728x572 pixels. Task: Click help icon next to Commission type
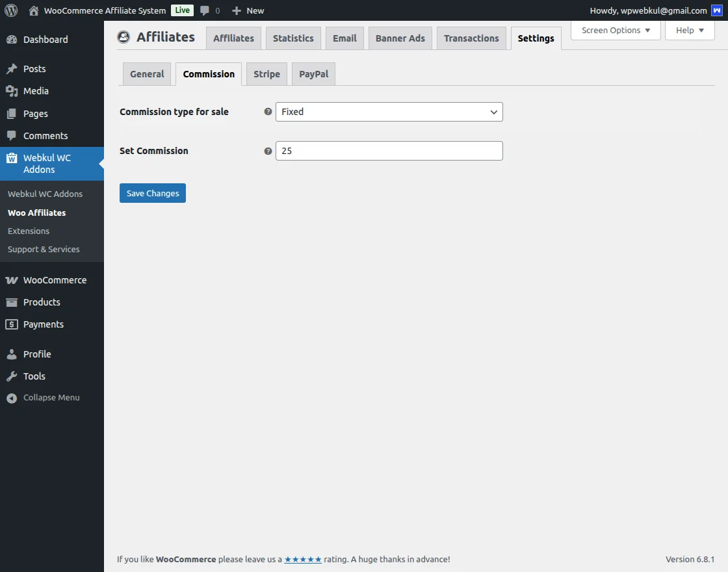pyautogui.click(x=268, y=111)
